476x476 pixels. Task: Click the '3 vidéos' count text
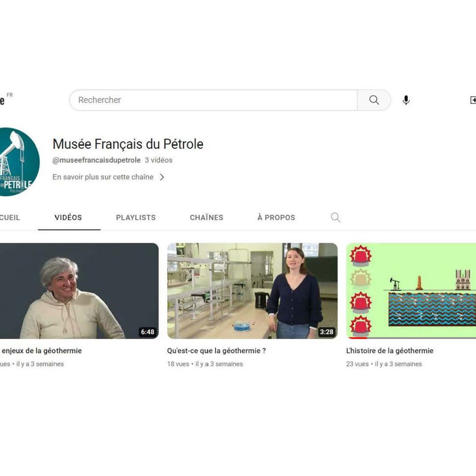click(159, 160)
